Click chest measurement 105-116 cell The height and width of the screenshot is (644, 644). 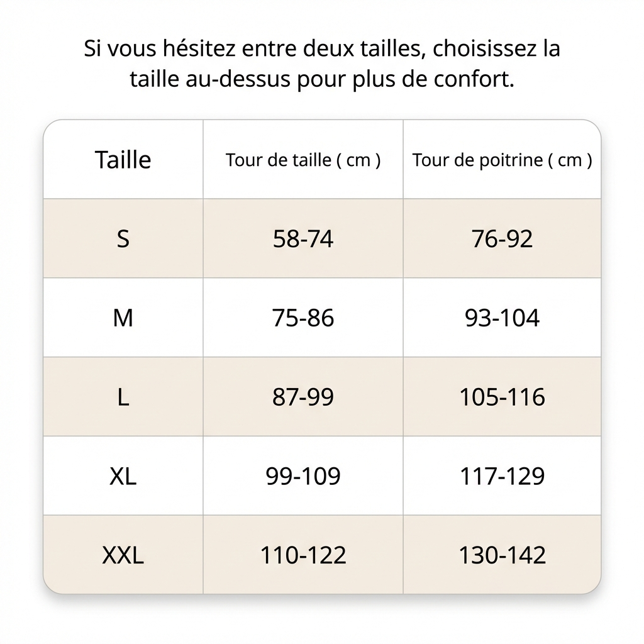click(x=502, y=397)
